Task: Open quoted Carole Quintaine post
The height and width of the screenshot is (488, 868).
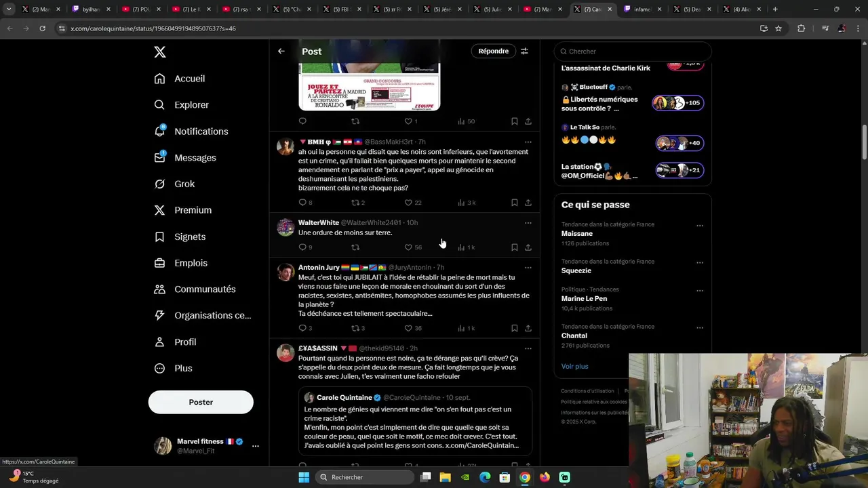Action: (415, 422)
